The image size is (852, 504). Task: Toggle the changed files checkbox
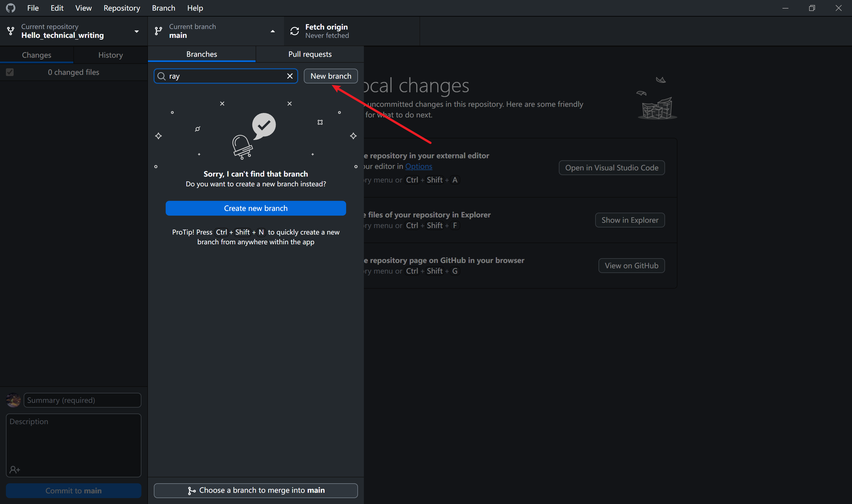pos(10,72)
